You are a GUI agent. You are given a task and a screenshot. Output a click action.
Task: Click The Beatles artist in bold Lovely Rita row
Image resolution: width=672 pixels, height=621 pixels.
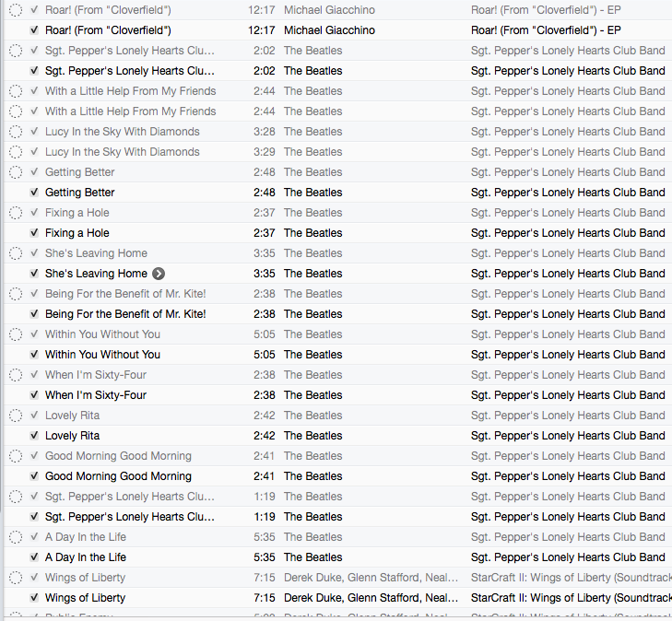312,436
